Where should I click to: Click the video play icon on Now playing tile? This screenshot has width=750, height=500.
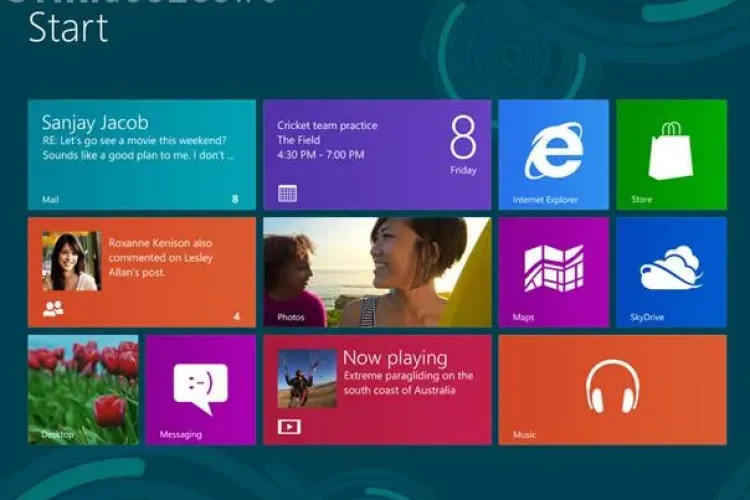[x=289, y=426]
